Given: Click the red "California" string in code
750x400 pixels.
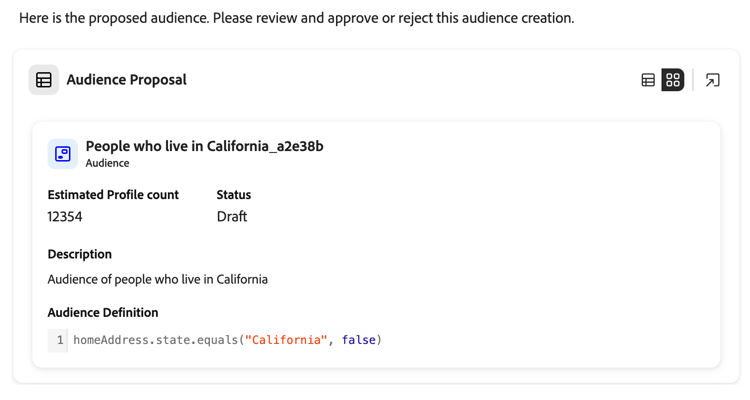Looking at the screenshot, I should click(286, 340).
